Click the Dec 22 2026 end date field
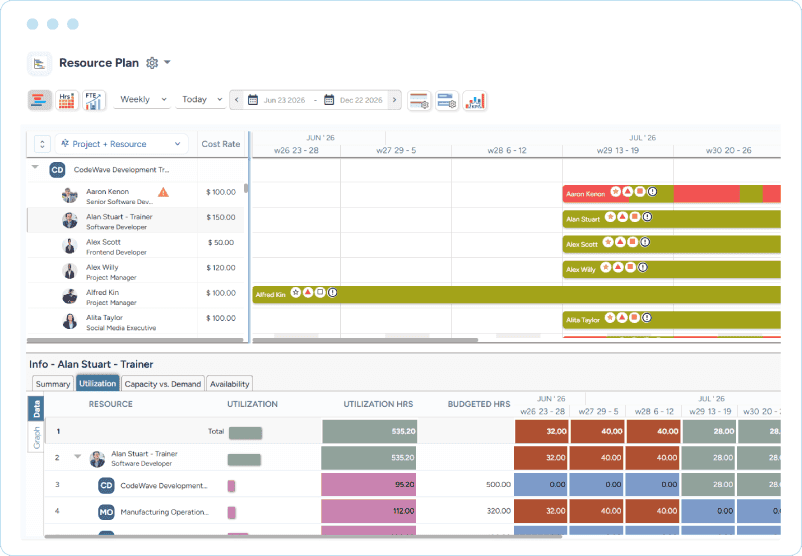The height and width of the screenshot is (556, 802). (361, 100)
